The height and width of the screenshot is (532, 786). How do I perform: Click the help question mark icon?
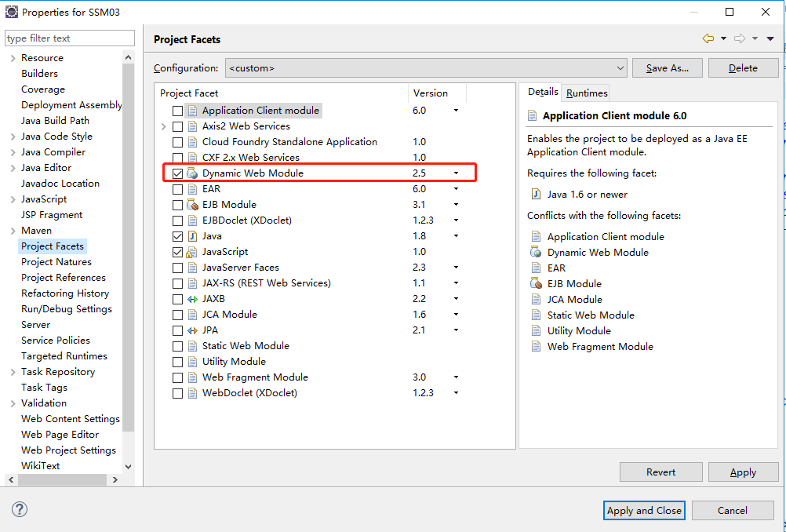(x=19, y=510)
